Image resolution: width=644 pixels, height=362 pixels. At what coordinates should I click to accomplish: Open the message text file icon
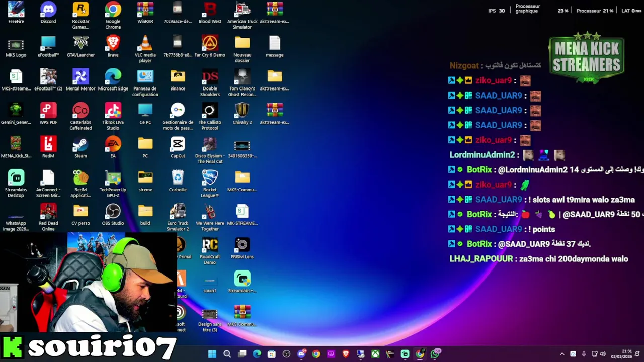tap(275, 46)
